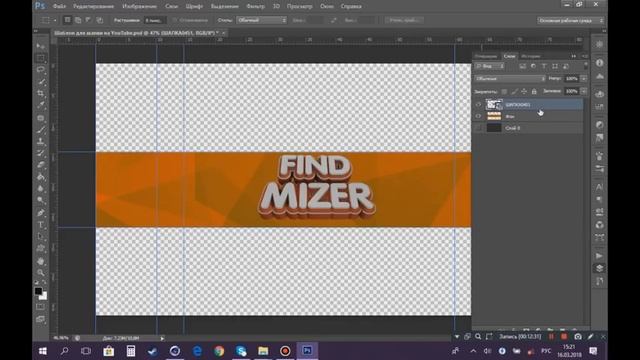Screen dimensions: 640x360
Task: Filter layers by smart object icon
Action: tap(566, 66)
